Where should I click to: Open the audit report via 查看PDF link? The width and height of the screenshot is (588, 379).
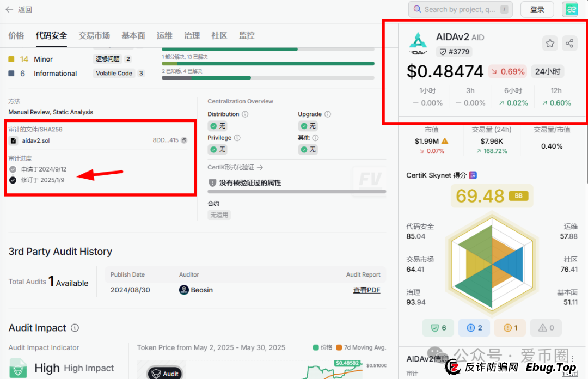click(x=366, y=290)
